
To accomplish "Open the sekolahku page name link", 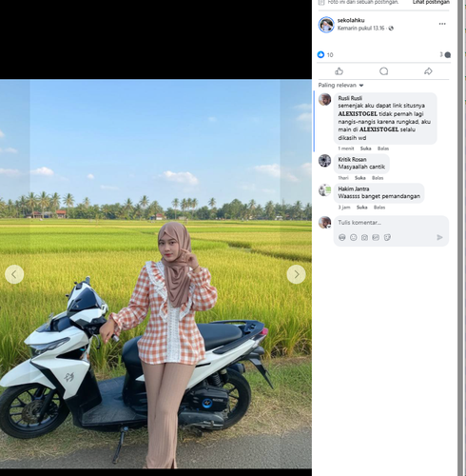I will tap(351, 20).
